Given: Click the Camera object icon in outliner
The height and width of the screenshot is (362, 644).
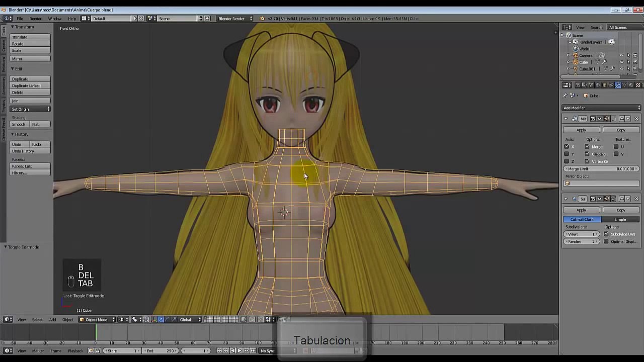Looking at the screenshot, I should coord(575,55).
